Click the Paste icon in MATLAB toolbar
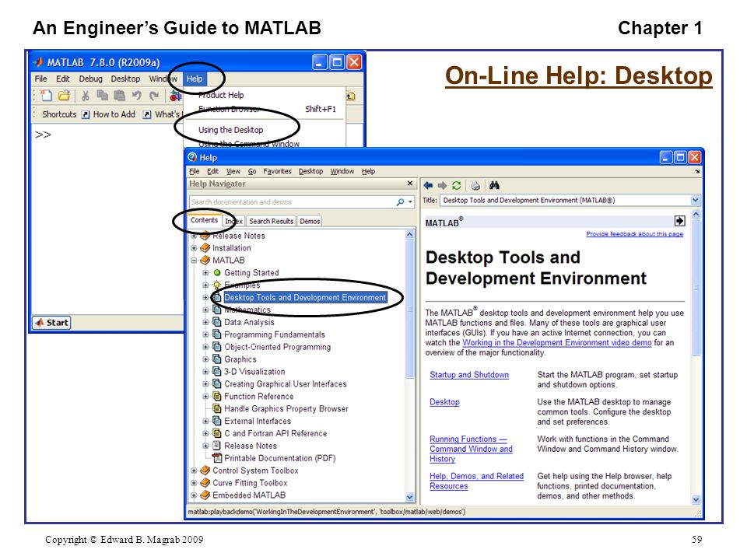 pyautogui.click(x=119, y=96)
